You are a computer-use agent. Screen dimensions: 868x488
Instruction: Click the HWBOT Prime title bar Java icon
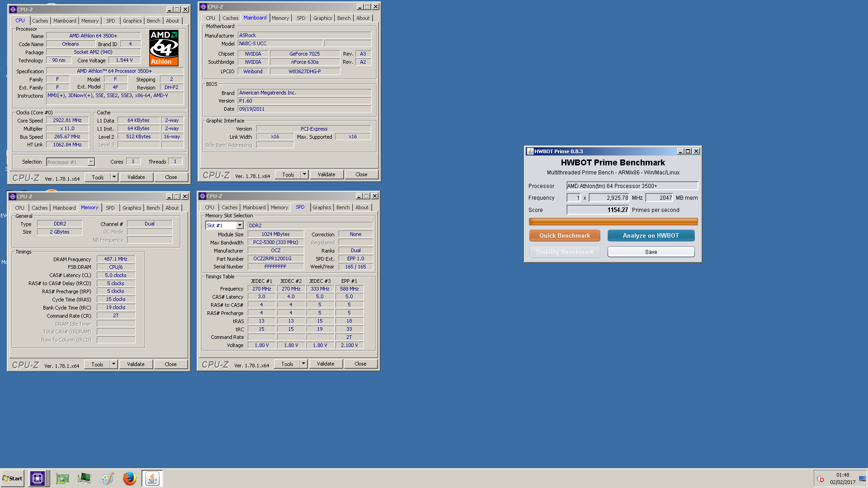[x=530, y=151]
